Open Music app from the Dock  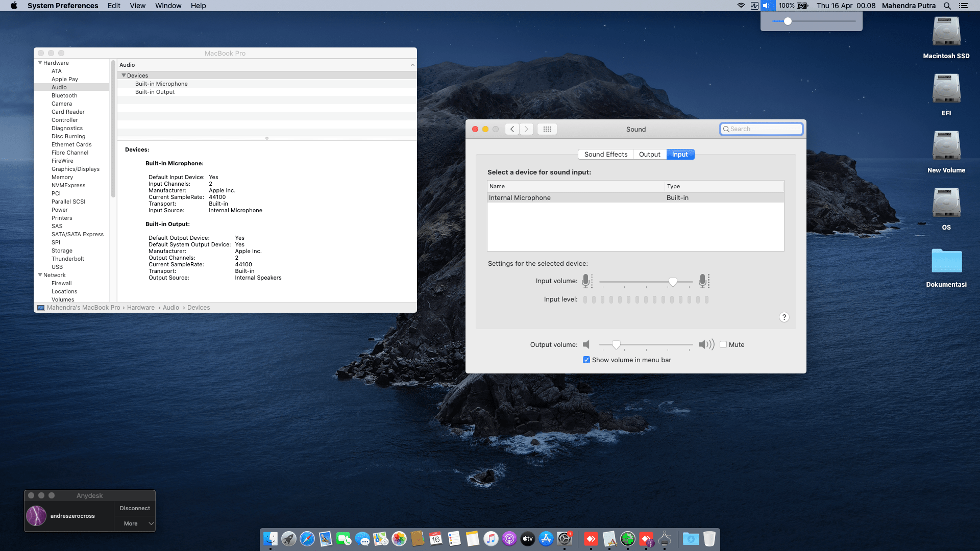[x=491, y=539]
